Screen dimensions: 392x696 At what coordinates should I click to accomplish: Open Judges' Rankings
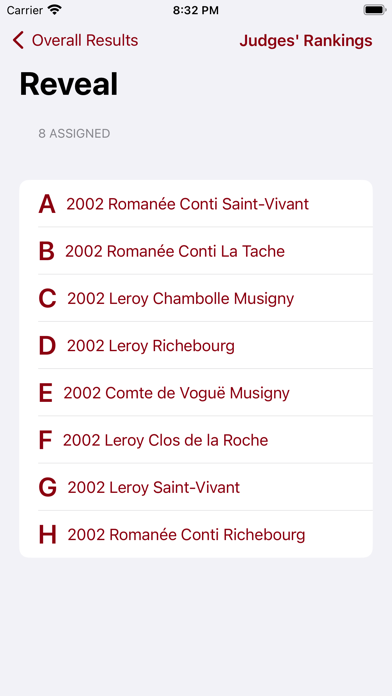point(306,41)
